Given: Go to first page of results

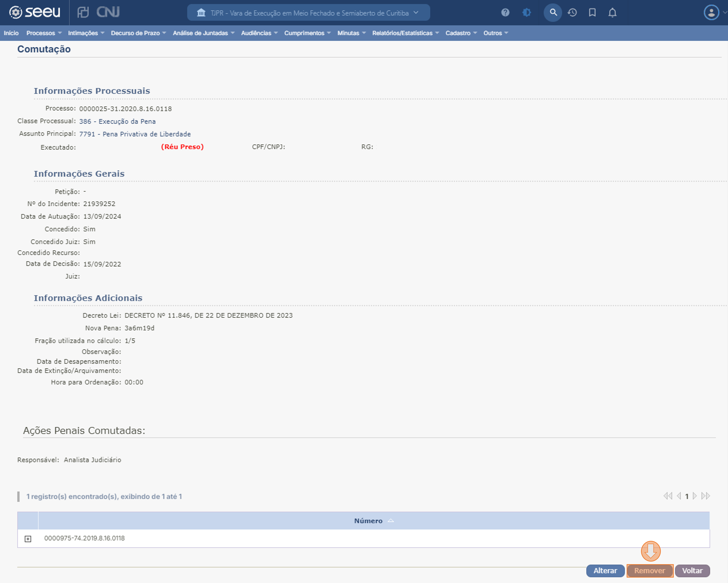Looking at the screenshot, I should [668, 496].
